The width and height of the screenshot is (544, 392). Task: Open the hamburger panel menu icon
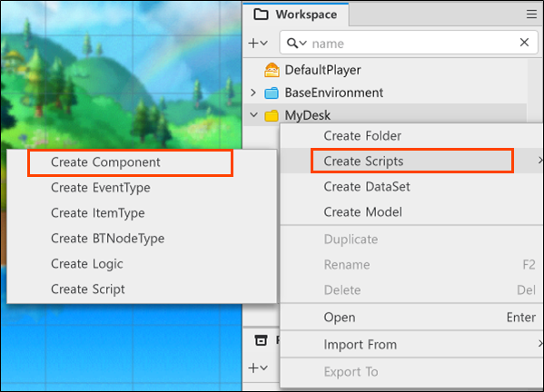531,15
